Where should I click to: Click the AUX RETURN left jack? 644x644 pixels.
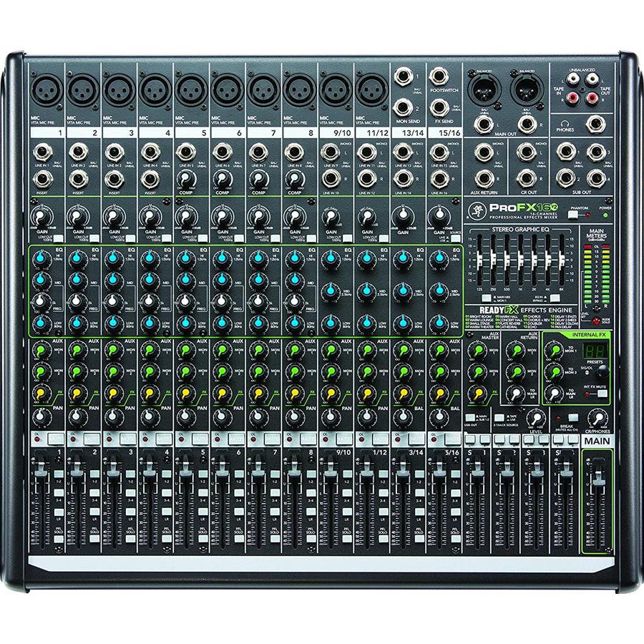coord(484,153)
